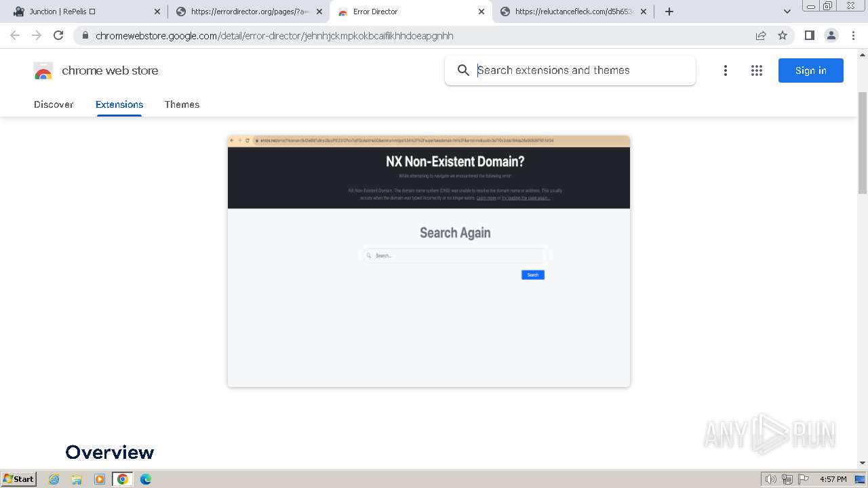View site information padlock icon
The width and height of the screenshot is (868, 488).
tap(85, 35)
